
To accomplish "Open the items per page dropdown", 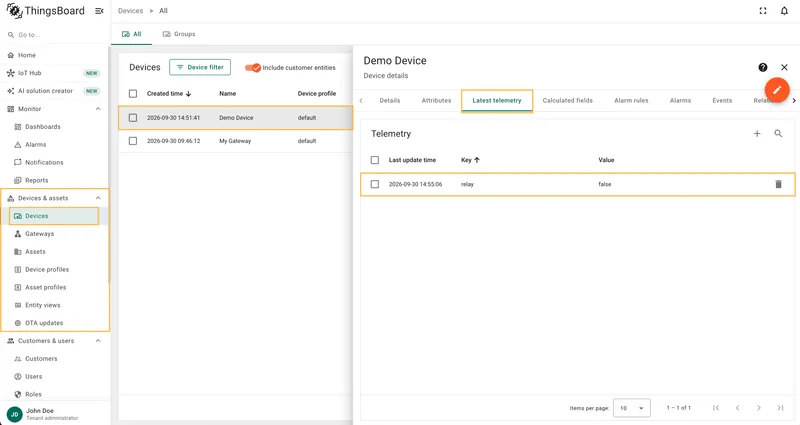I will tap(632, 408).
